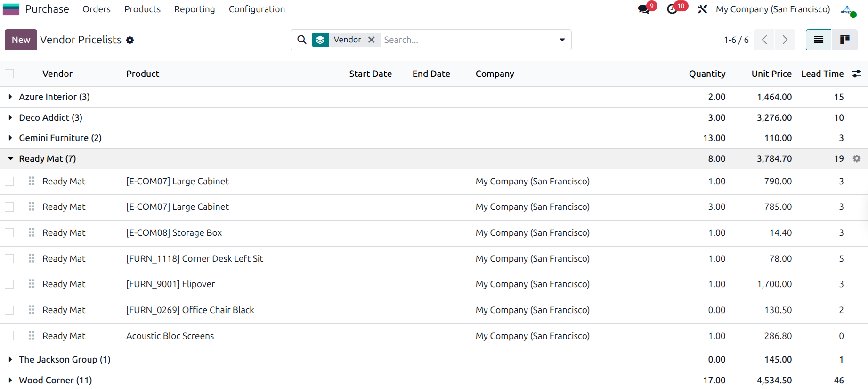This screenshot has width=868, height=389.
Task: Sort by End Date column header
Action: [x=431, y=74]
